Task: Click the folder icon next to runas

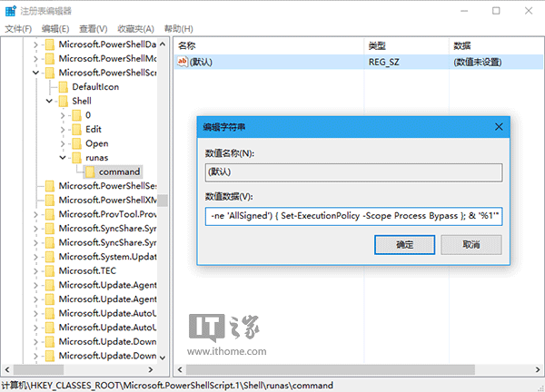Action: (x=76, y=158)
